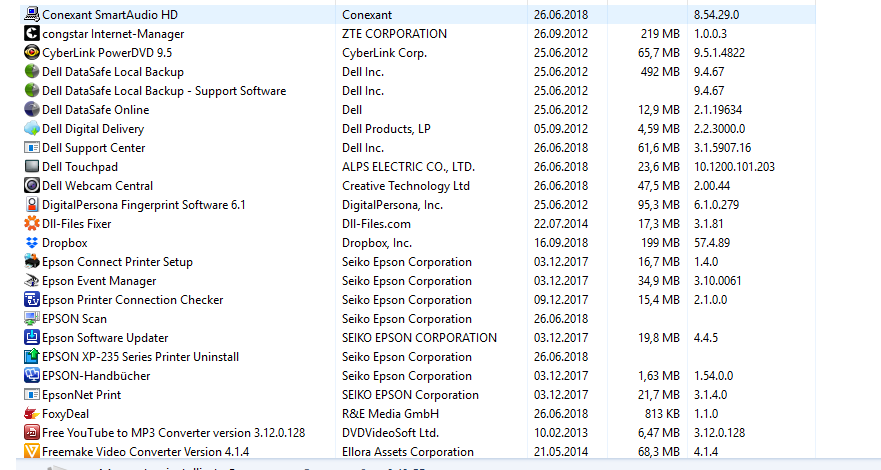This screenshot has height=470, width=881.
Task: Click the Free YouTube to MP3 Converter icon
Action: tap(32, 432)
